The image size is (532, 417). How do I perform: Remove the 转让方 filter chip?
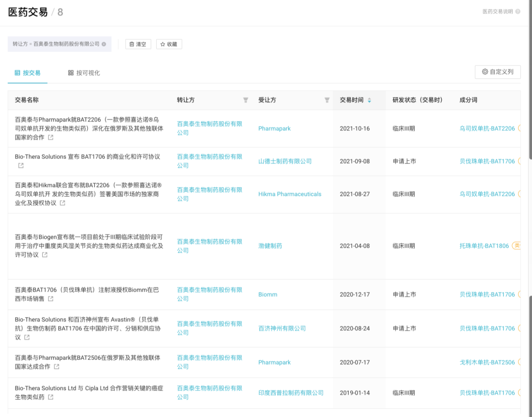(x=104, y=44)
